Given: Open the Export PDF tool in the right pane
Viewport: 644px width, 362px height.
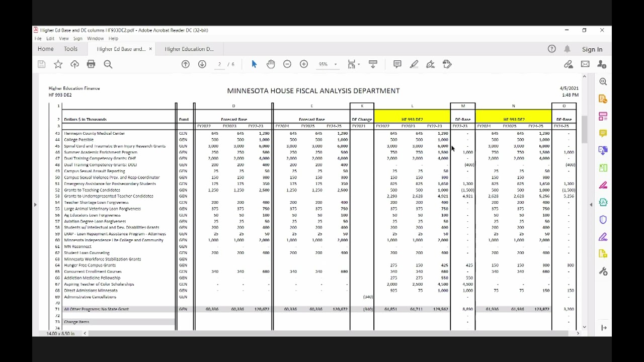Looking at the screenshot, I should [x=603, y=99].
